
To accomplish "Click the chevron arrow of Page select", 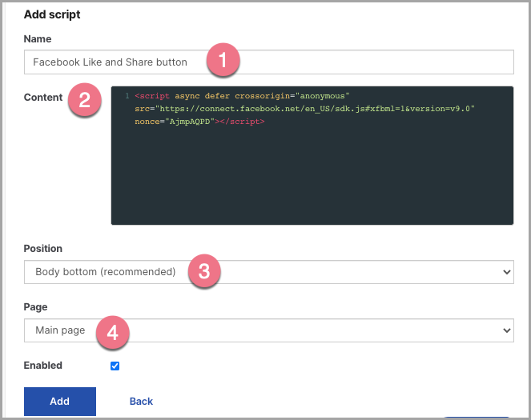I will (x=507, y=330).
